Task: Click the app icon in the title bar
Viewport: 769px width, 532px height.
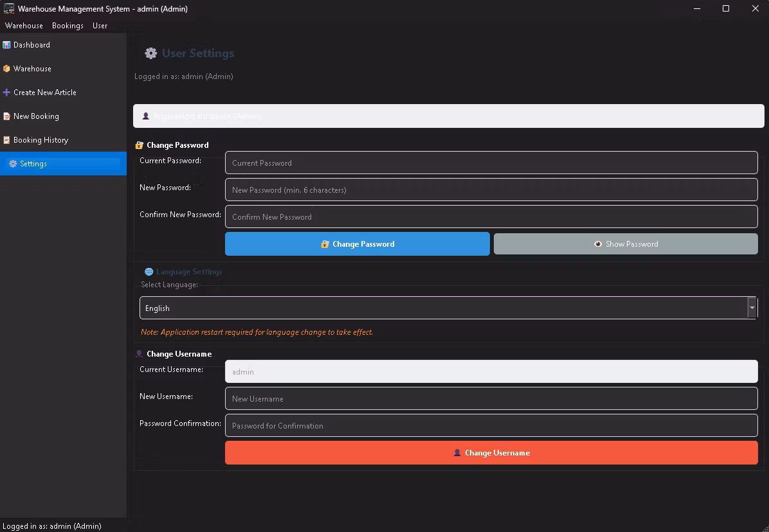Action: coord(9,9)
